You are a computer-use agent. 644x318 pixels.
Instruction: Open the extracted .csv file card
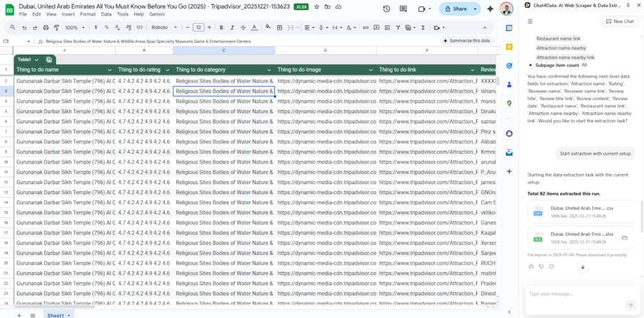coord(581,212)
